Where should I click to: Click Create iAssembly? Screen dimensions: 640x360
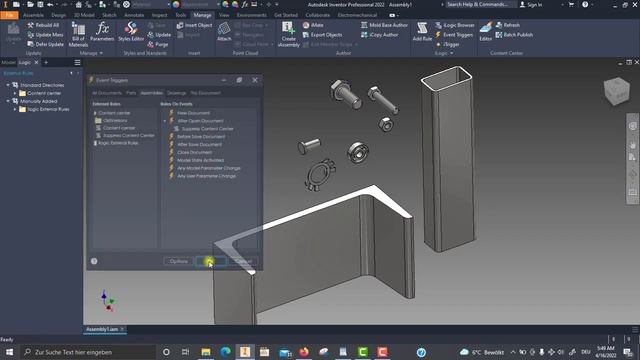(x=289, y=34)
